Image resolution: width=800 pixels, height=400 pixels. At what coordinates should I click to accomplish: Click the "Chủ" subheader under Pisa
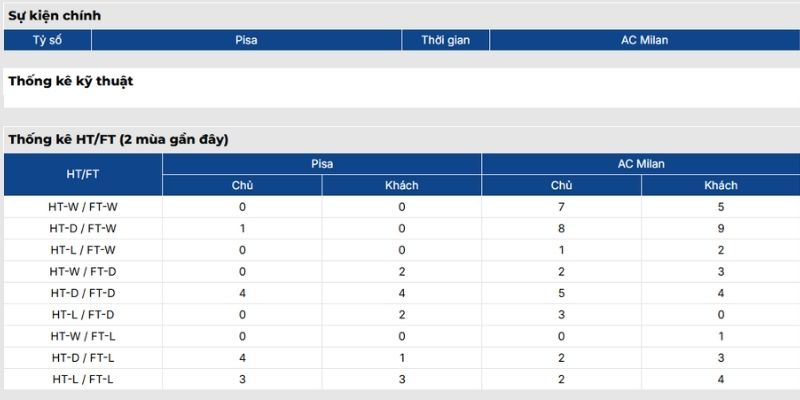click(x=242, y=185)
